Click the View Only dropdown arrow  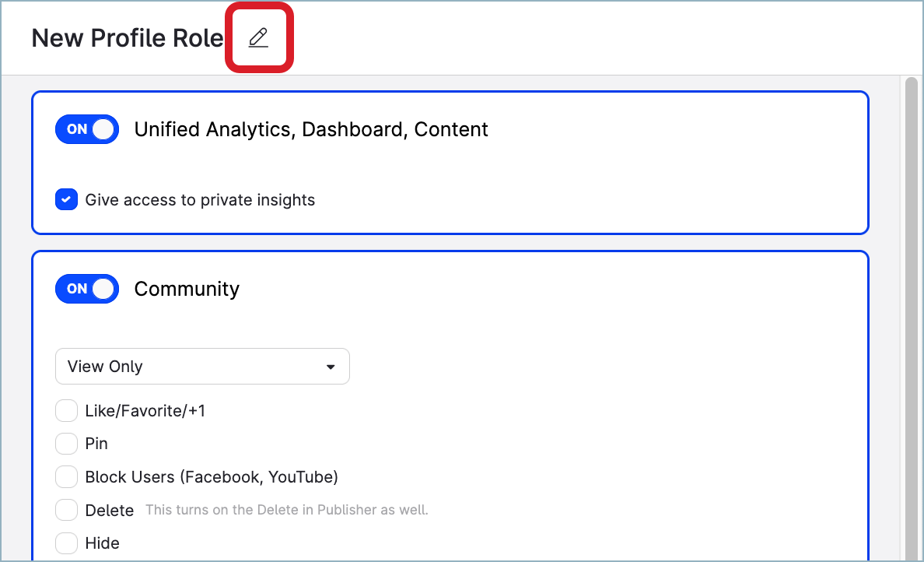click(331, 366)
